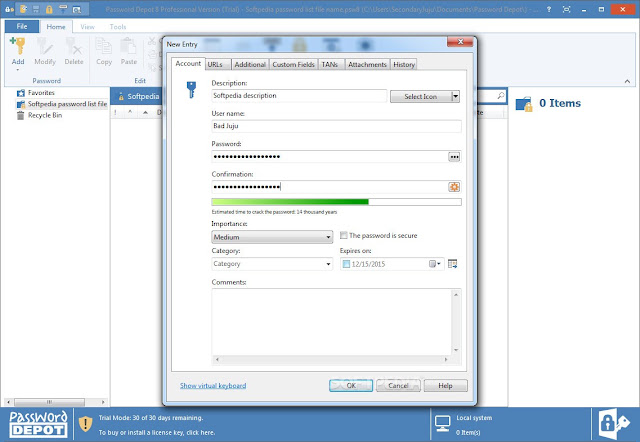Image resolution: width=640 pixels, height=442 pixels.
Task: Open the Custom Fields tab
Action: [x=293, y=64]
